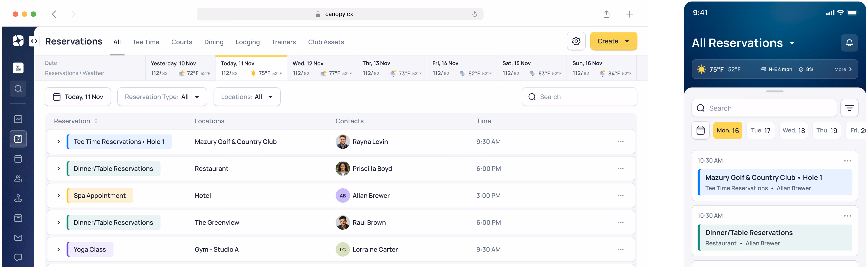
Task: Open the chat bubble icon in sidebar
Action: coord(18,258)
